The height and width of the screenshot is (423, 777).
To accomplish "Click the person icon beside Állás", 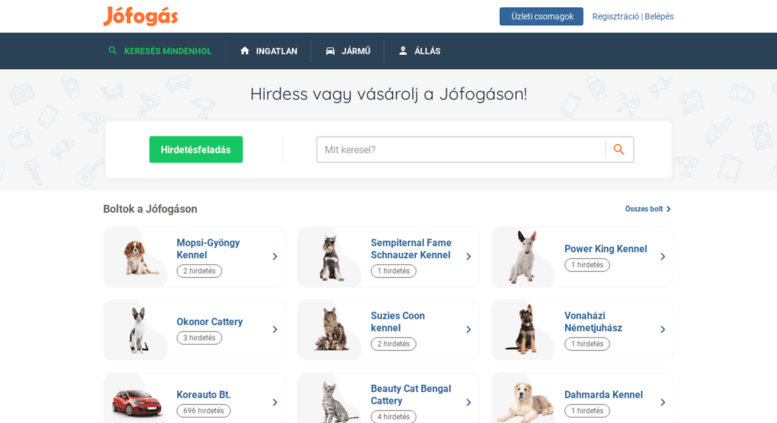I will [403, 51].
